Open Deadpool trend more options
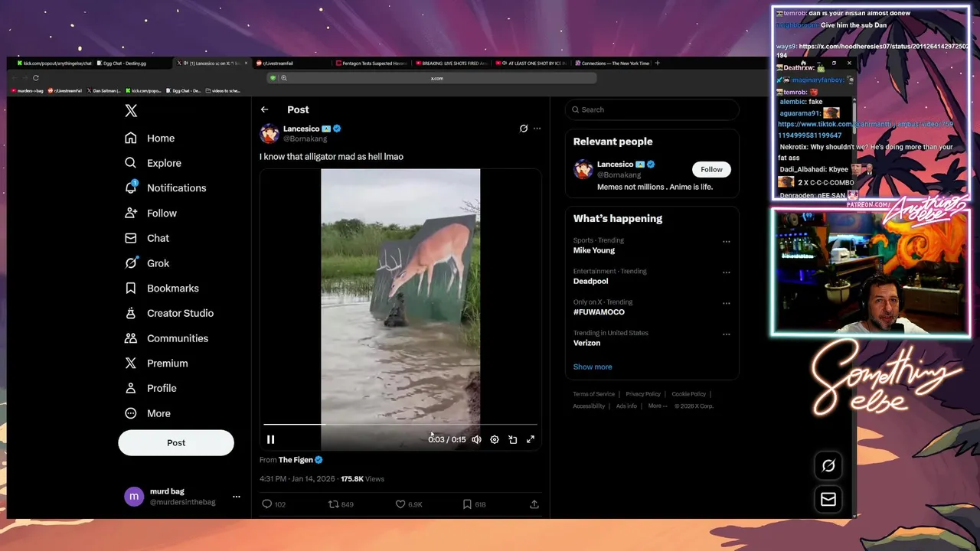 coord(726,272)
